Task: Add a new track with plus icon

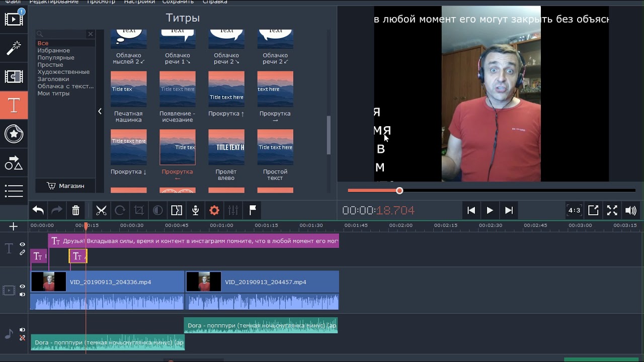Action: (x=14, y=226)
